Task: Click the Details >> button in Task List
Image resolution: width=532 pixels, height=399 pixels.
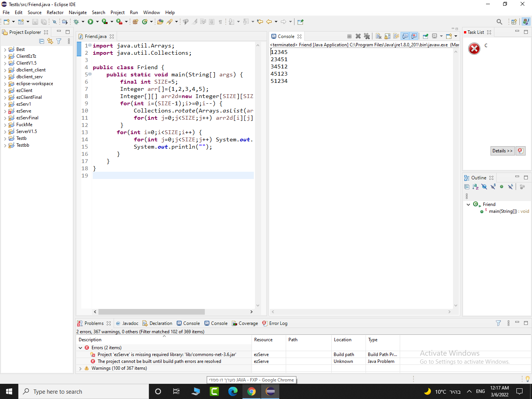Action: point(502,151)
